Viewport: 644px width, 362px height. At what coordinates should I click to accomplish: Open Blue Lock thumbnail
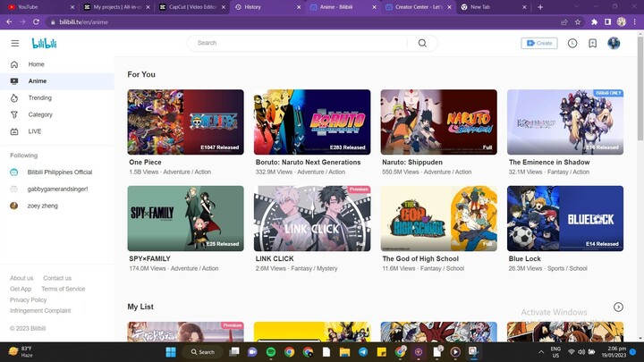[x=565, y=218]
